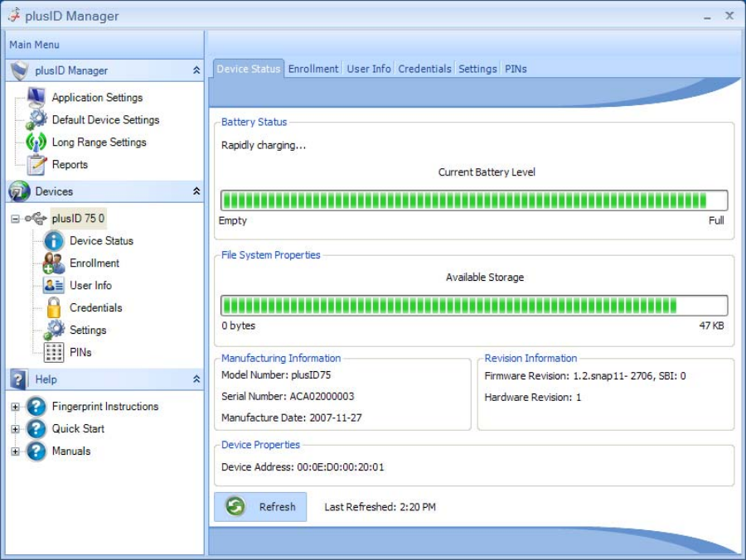The height and width of the screenshot is (560, 746).
Task: Open the User Info tab
Action: coord(369,69)
